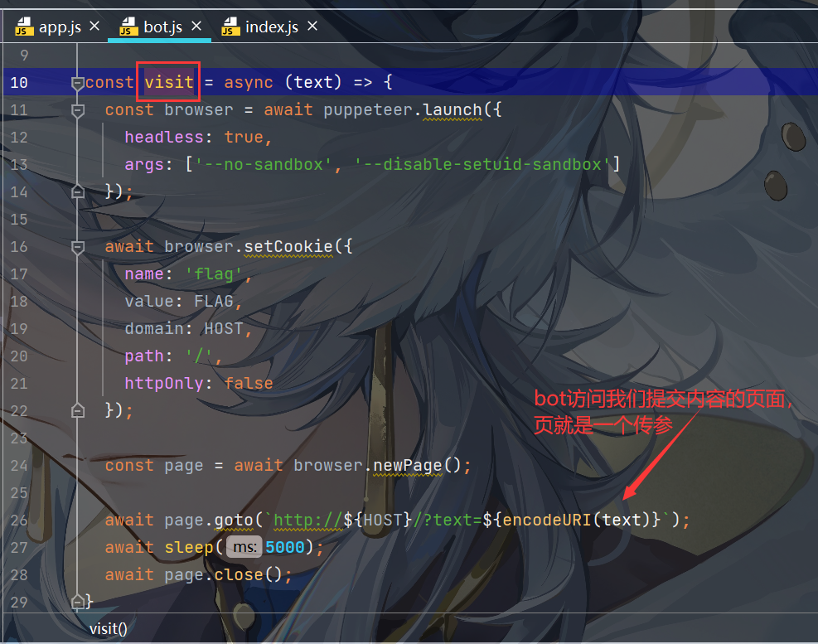The width and height of the screenshot is (818, 644).
Task: Close the app.js tab
Action: click(94, 26)
